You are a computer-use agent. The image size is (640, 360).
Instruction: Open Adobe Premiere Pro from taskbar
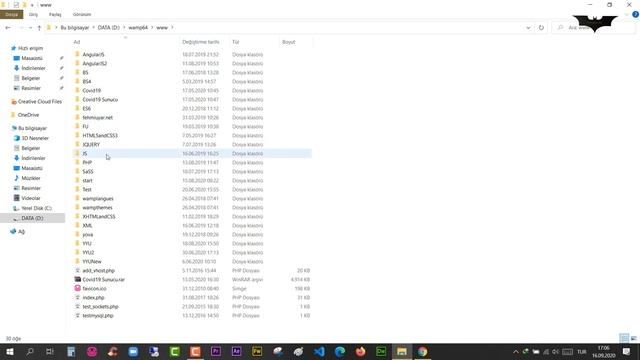click(x=216, y=351)
